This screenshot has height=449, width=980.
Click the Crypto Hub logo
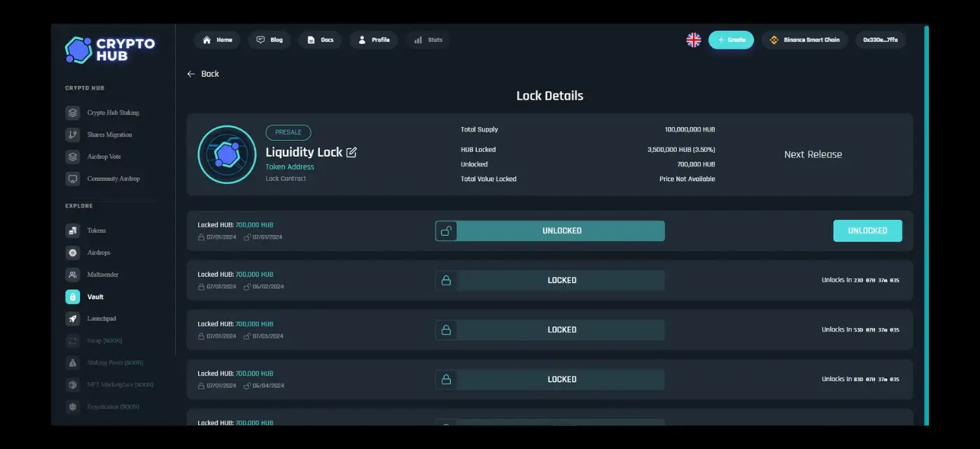click(x=111, y=50)
